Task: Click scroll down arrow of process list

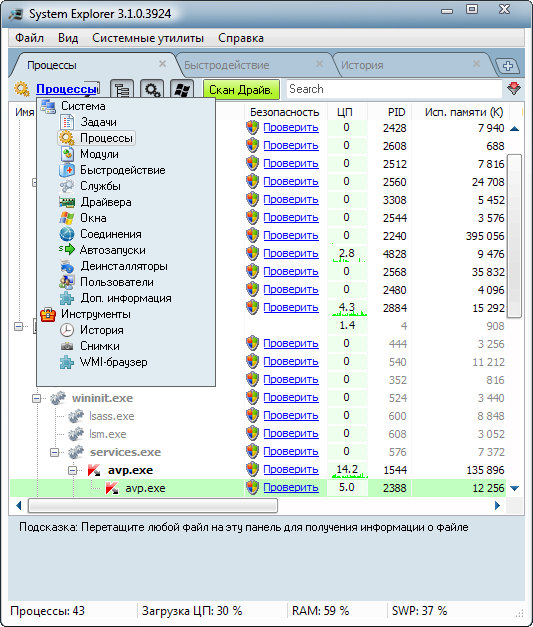Action: point(515,488)
